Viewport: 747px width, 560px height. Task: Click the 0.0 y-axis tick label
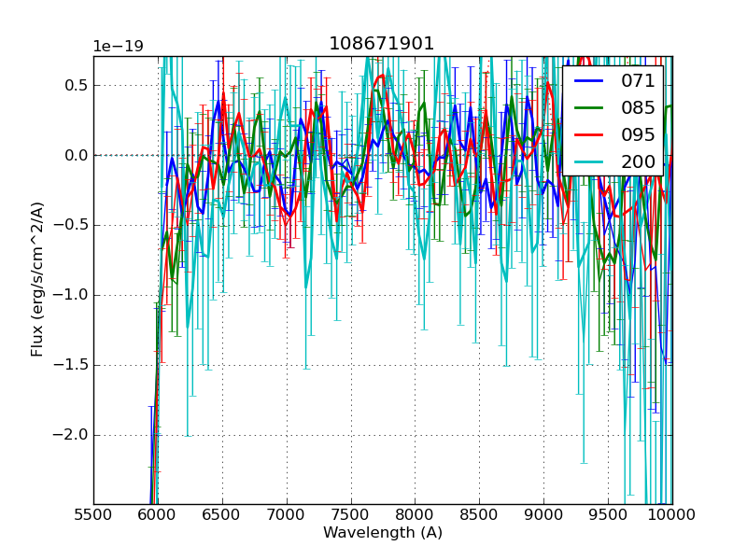click(x=76, y=155)
